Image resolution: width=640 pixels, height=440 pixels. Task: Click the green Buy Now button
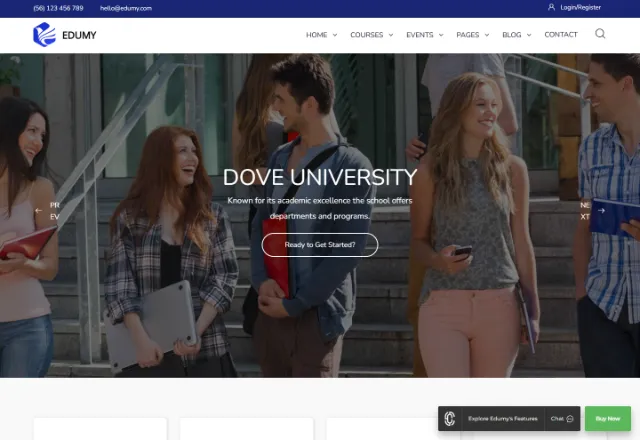[608, 418]
